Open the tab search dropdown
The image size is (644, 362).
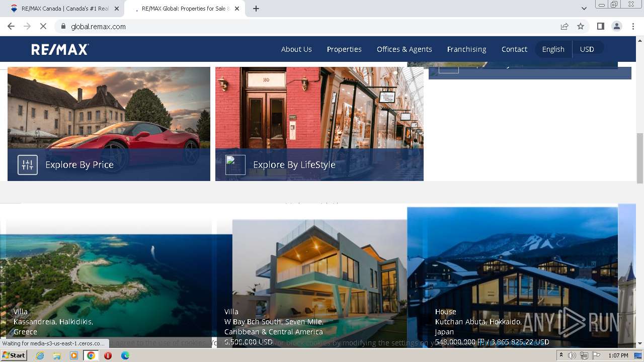584,9
